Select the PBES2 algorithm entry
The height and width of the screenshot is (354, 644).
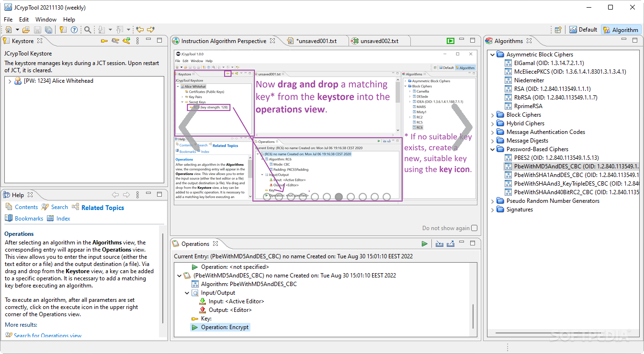552,158
